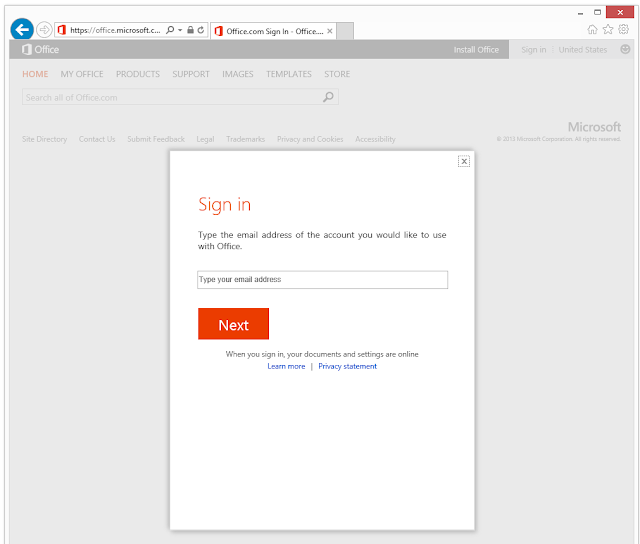
Task: Click the Office favicon in the address bar
Action: click(62, 30)
